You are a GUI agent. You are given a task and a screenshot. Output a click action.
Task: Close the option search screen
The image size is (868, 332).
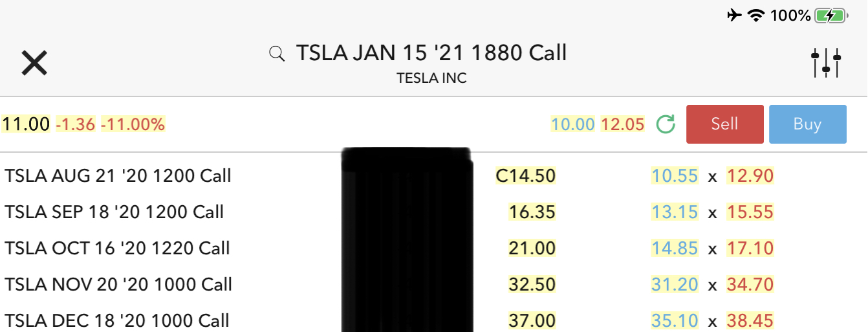tap(34, 63)
